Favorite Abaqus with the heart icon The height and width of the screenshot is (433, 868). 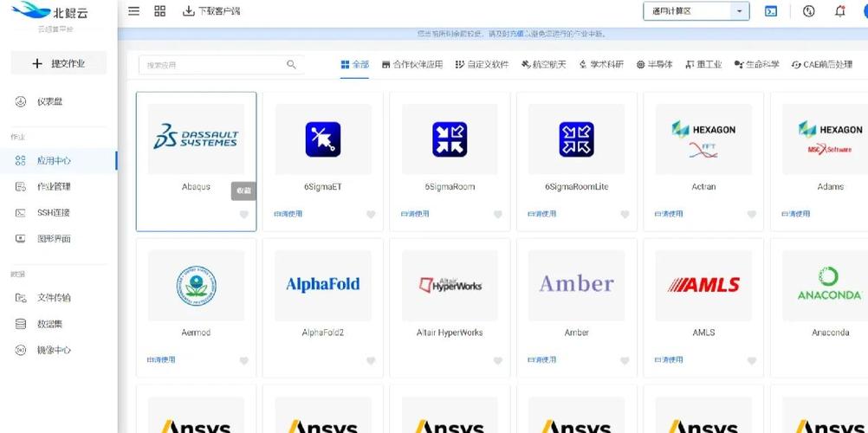[x=244, y=215]
